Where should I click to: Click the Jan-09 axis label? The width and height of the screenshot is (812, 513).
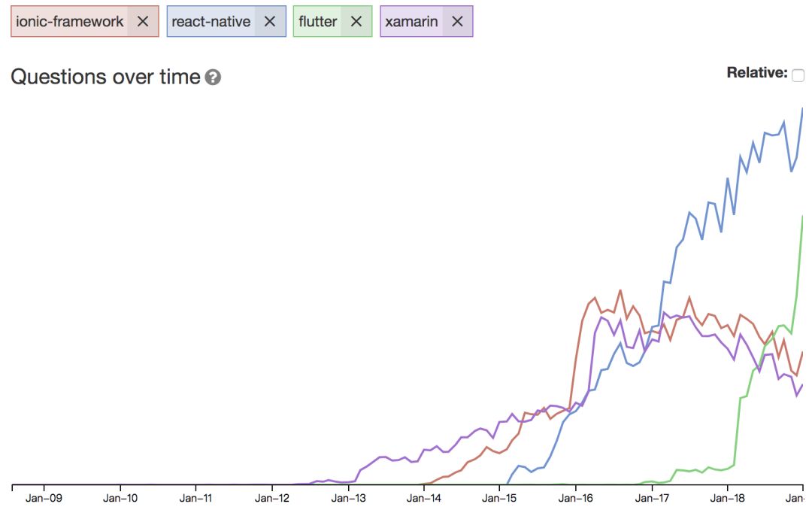click(x=44, y=498)
